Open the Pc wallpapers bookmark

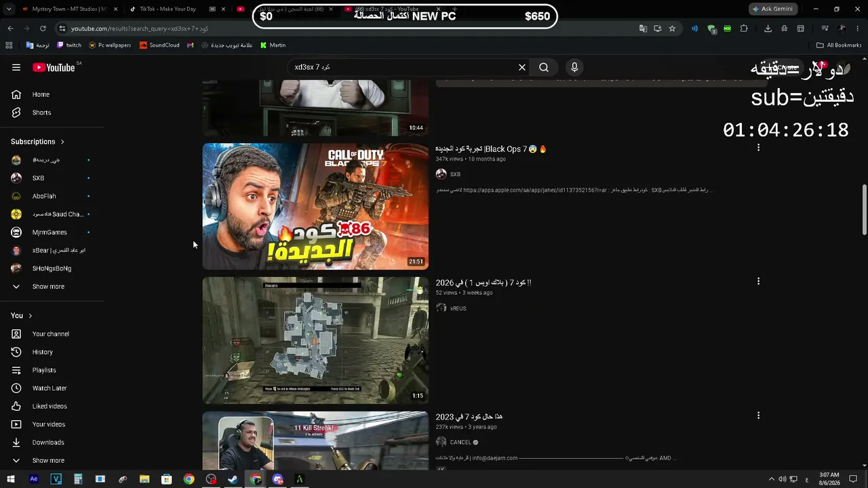click(x=110, y=45)
